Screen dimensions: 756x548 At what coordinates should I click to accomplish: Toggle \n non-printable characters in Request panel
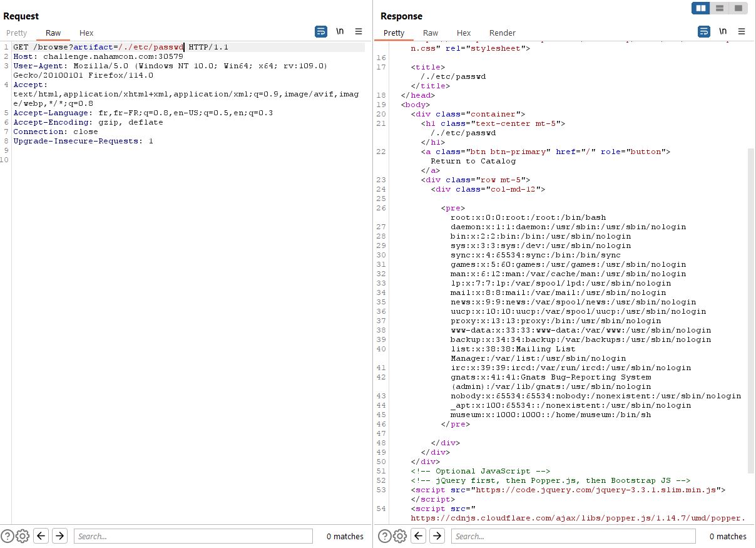click(340, 31)
